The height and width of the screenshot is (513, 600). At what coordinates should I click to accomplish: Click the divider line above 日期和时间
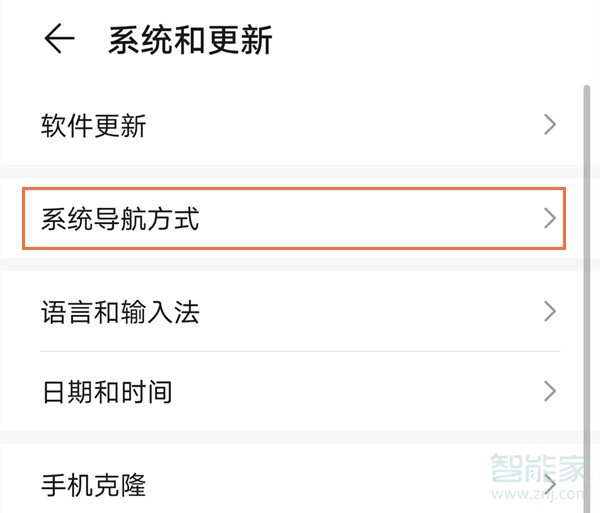(300, 351)
